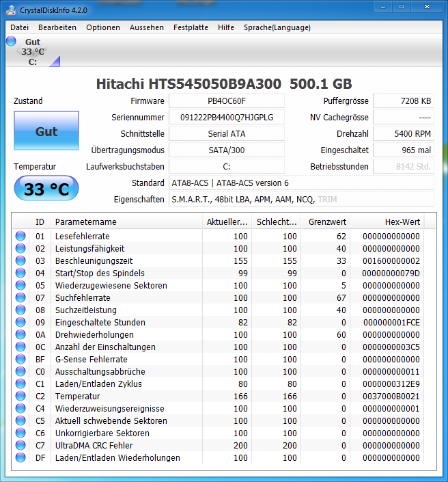448x482 pixels.
Task: Click the Gut 33 °C C: drive tab
Action: (33, 52)
